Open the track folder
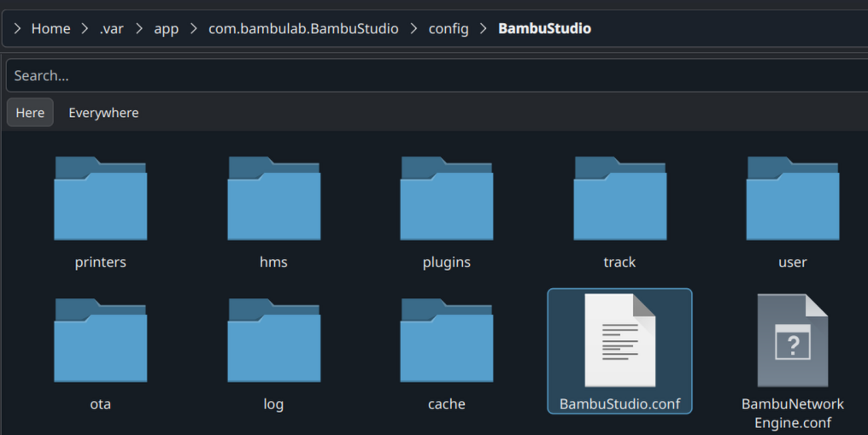868x435 pixels. 620,198
